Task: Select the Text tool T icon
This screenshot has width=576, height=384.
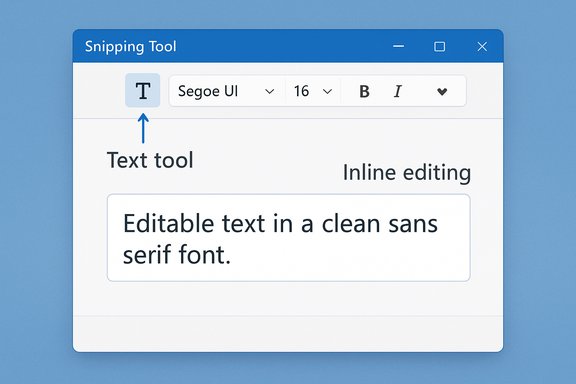Action: [x=143, y=90]
